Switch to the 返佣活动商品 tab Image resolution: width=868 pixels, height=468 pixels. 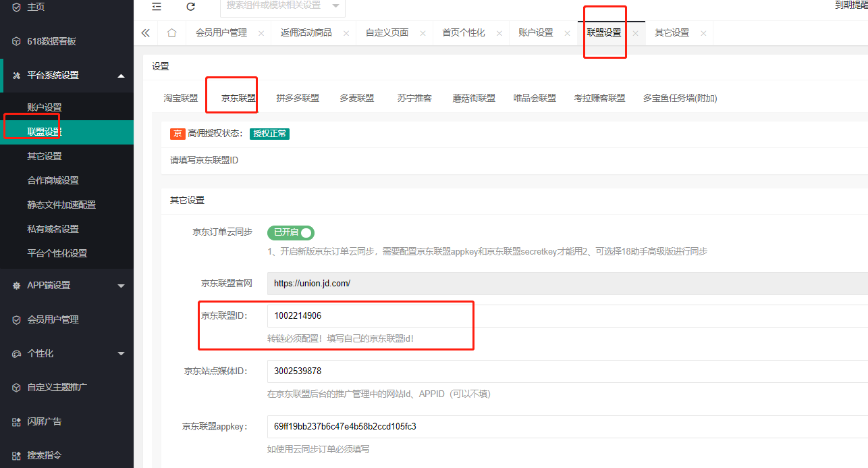(x=306, y=32)
